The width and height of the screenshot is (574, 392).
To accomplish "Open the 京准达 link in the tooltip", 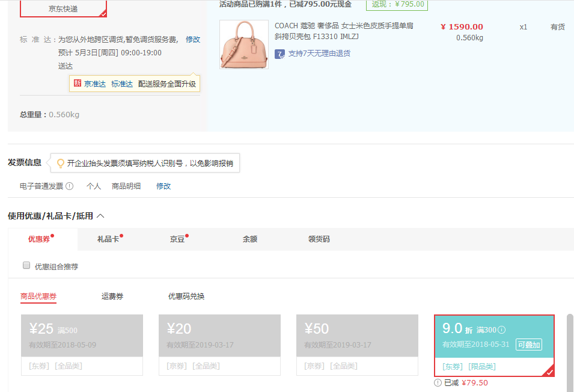I will click(x=95, y=84).
